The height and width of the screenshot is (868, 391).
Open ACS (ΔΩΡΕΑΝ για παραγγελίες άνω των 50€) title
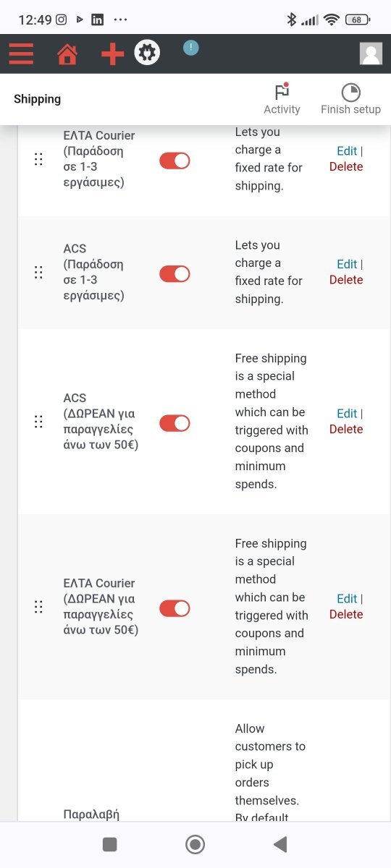click(101, 421)
